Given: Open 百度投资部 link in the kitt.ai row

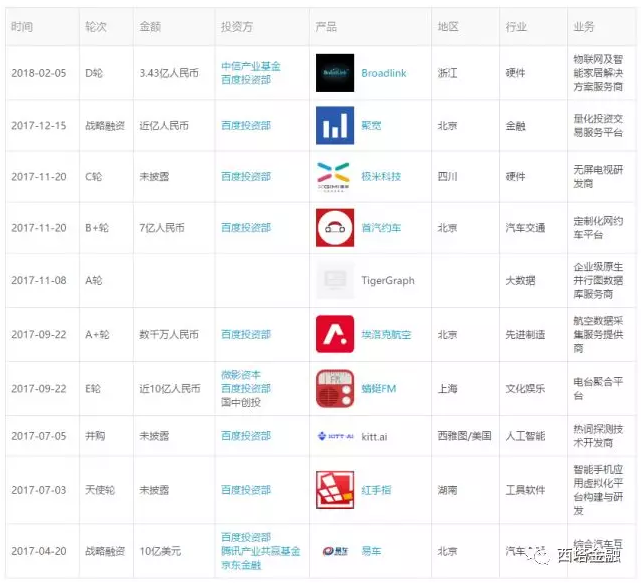Looking at the screenshot, I should (x=246, y=436).
